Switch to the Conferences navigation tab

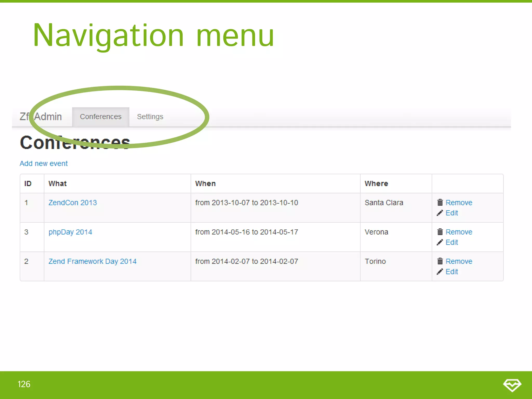[101, 117]
